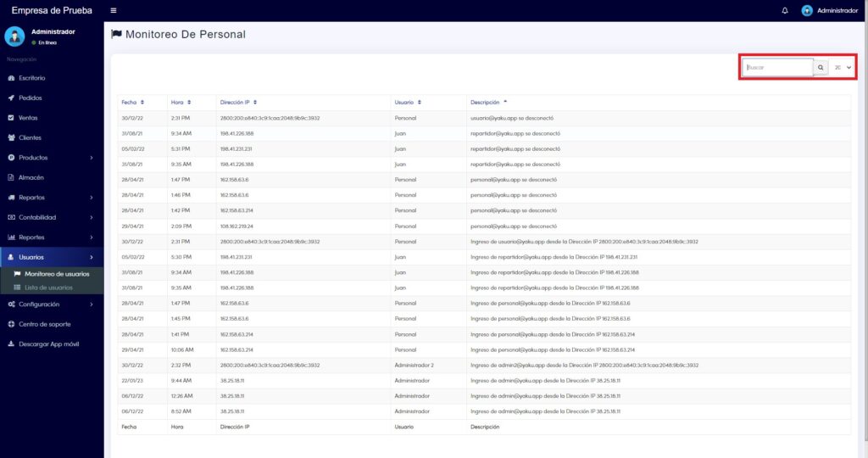Click the Dirección IP sort arrows
The height and width of the screenshot is (458, 868).
[255, 103]
